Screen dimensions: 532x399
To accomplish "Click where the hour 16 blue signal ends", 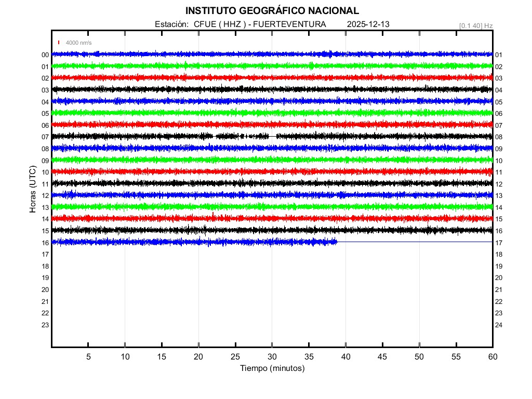I will tap(337, 242).
